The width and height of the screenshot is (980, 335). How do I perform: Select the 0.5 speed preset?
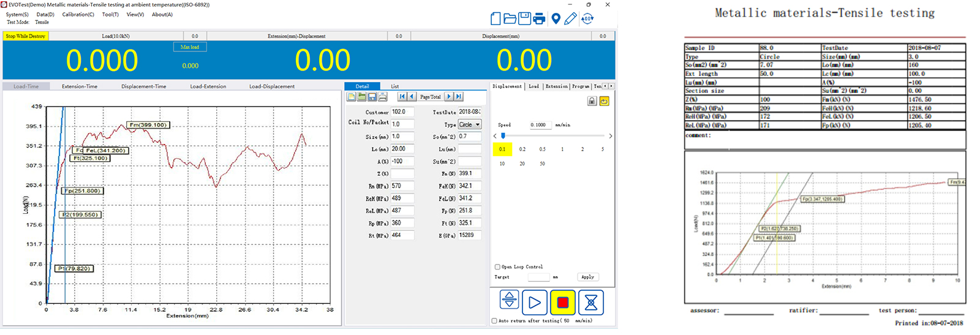(542, 149)
